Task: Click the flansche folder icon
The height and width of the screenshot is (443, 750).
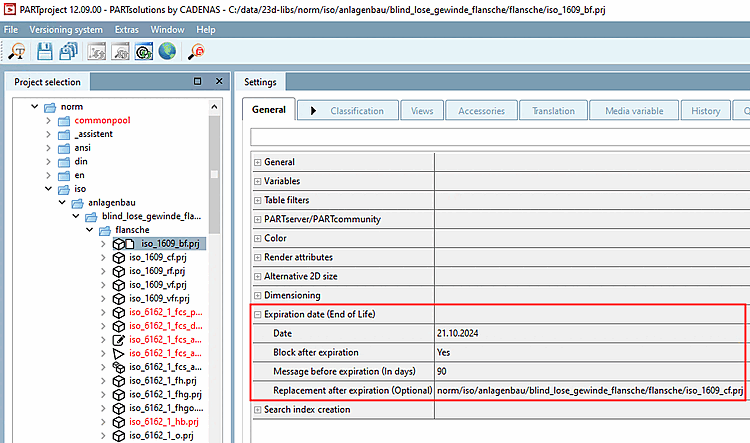Action: tap(104, 229)
